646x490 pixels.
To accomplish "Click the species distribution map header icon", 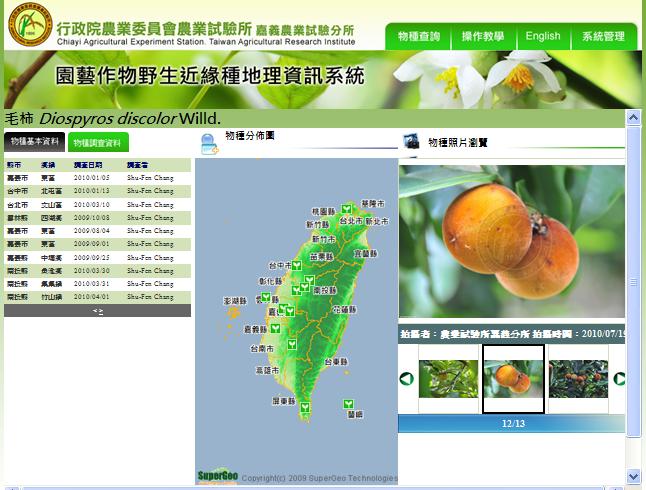I will 210,144.
